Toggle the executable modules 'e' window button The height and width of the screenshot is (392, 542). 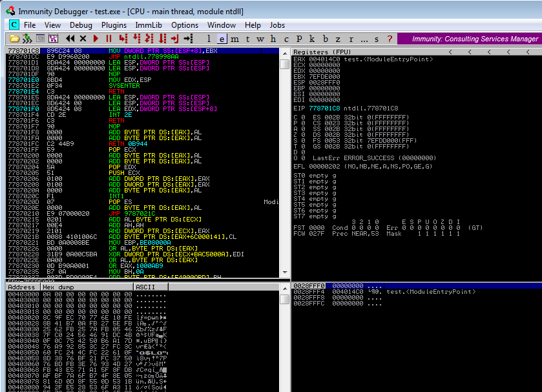pyautogui.click(x=222, y=39)
